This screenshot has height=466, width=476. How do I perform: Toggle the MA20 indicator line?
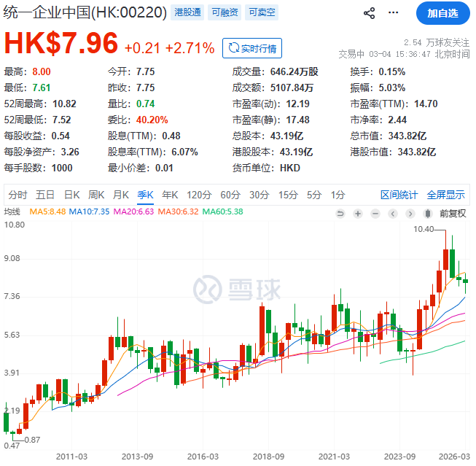133,211
